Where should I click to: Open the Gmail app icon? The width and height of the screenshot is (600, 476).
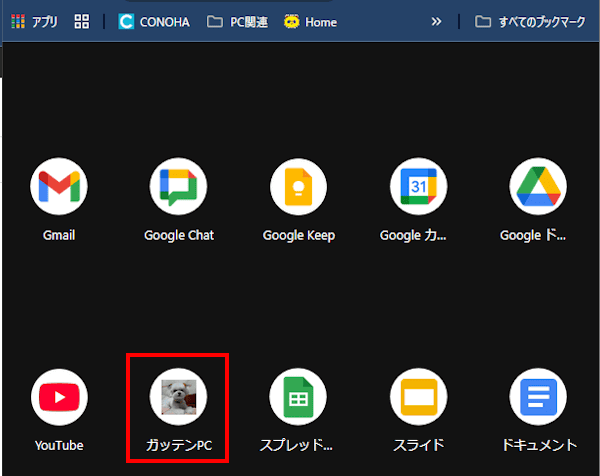pos(59,186)
